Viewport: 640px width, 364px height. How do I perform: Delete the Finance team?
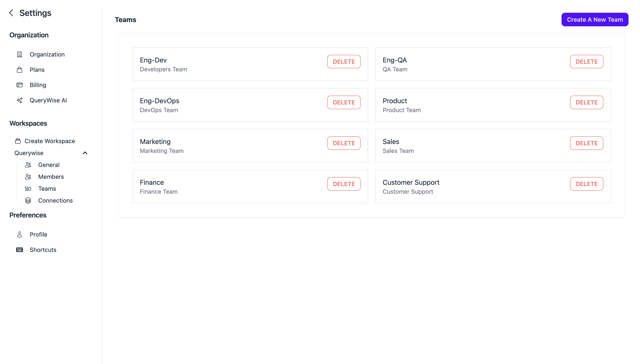point(344,184)
